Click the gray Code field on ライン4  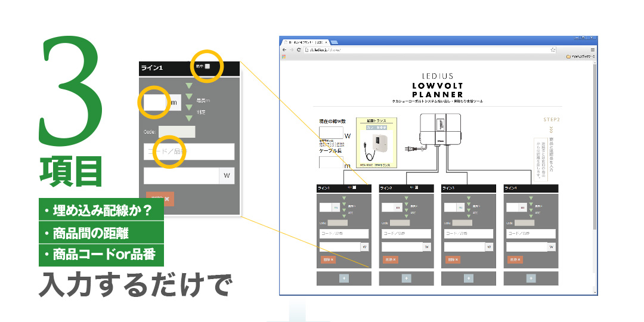coord(524,223)
